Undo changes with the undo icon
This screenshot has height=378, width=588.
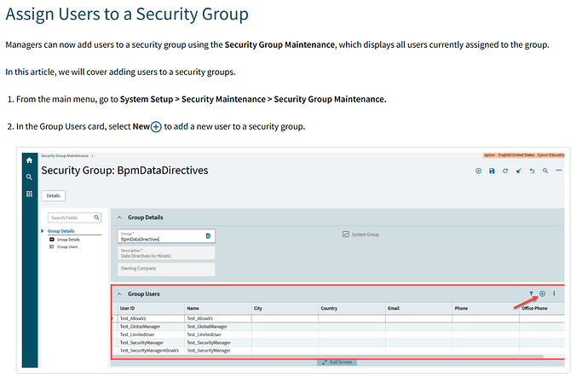532,172
